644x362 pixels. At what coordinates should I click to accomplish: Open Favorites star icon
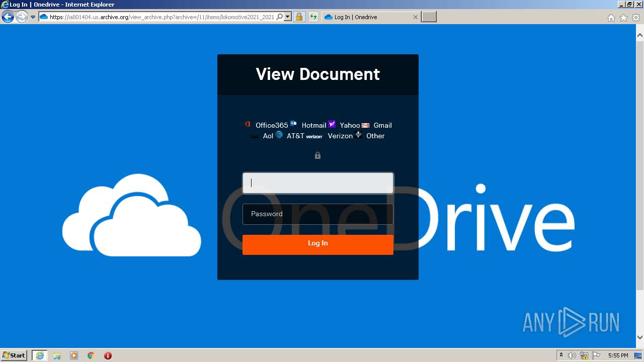click(x=623, y=18)
